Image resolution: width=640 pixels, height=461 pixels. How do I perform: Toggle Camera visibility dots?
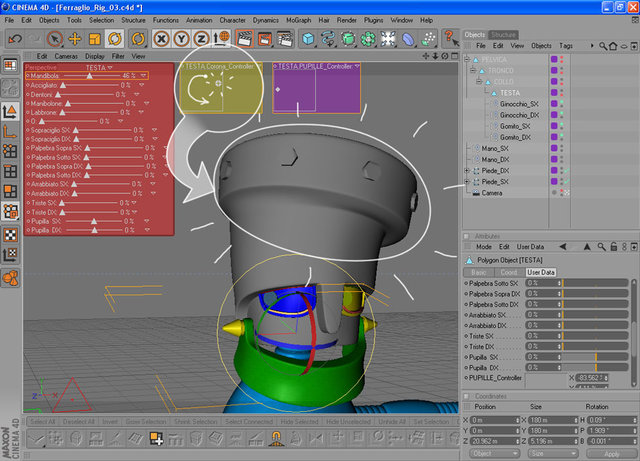(x=562, y=193)
